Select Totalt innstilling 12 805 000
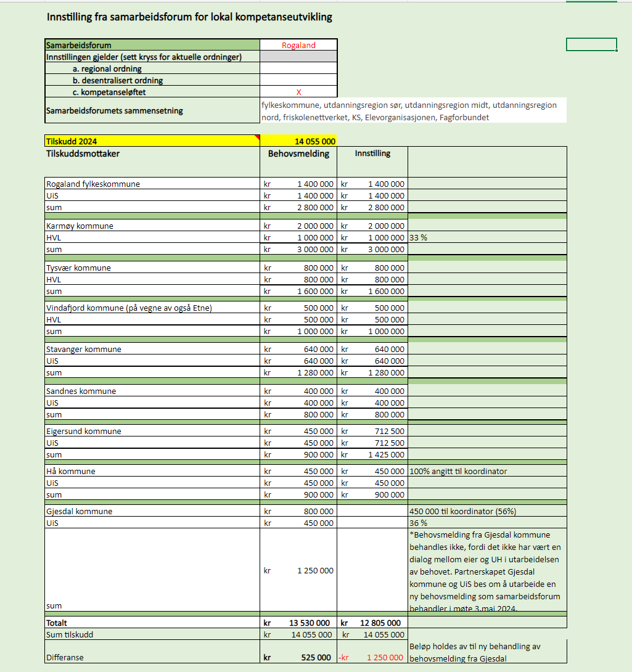 coord(372,623)
